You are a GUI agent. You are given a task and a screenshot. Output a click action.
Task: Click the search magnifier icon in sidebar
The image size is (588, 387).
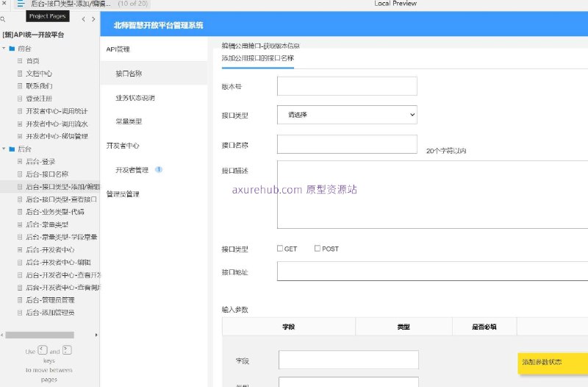(x=3, y=19)
